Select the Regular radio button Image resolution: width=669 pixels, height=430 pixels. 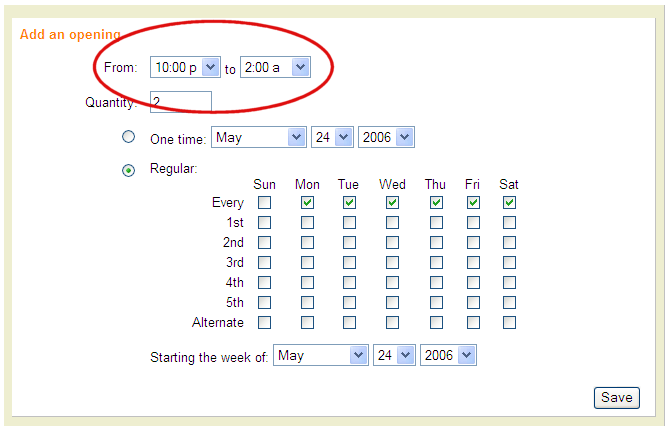128,170
